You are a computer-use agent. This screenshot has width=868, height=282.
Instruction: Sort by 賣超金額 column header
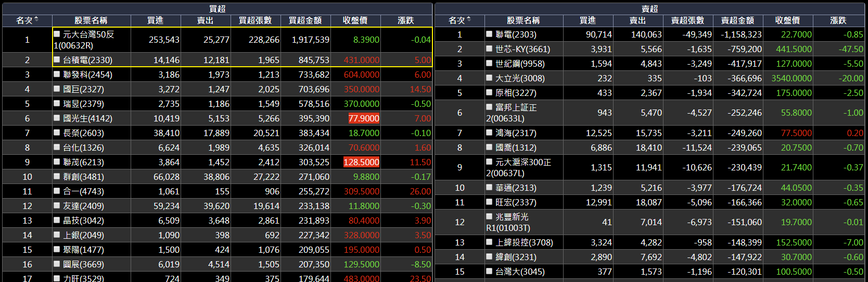point(738,20)
